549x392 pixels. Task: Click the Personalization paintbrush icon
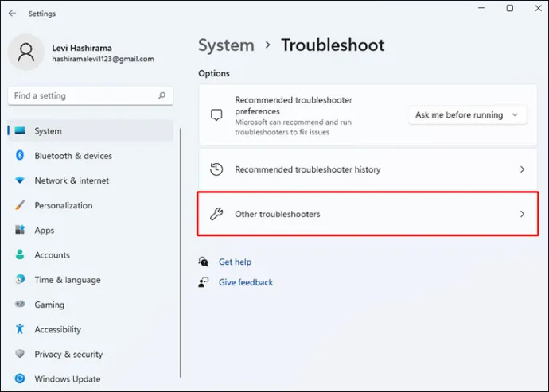(20, 205)
